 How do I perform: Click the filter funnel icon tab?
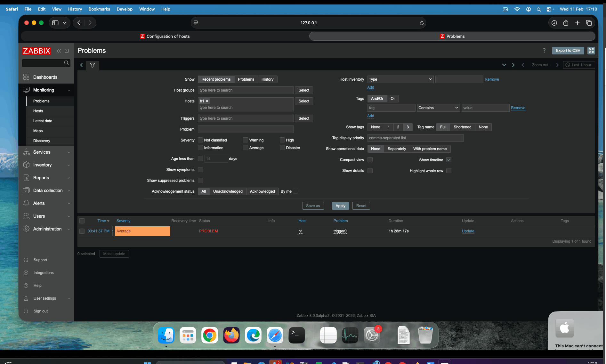point(93,65)
